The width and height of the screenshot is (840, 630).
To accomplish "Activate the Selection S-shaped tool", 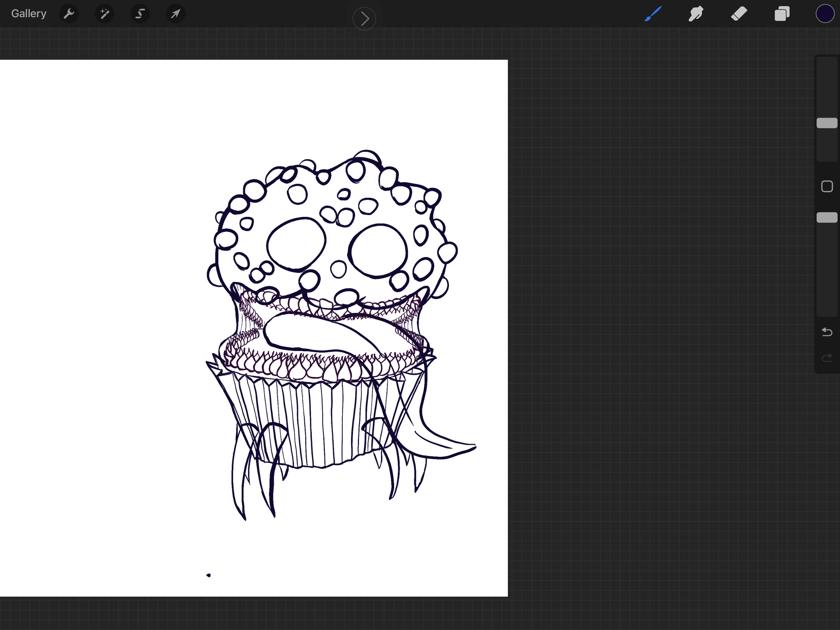I will pyautogui.click(x=140, y=14).
